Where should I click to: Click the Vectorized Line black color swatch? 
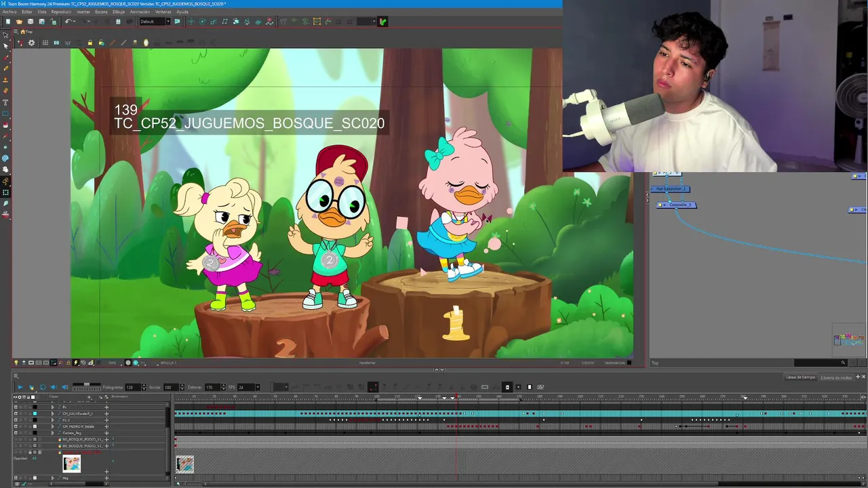(x=629, y=363)
